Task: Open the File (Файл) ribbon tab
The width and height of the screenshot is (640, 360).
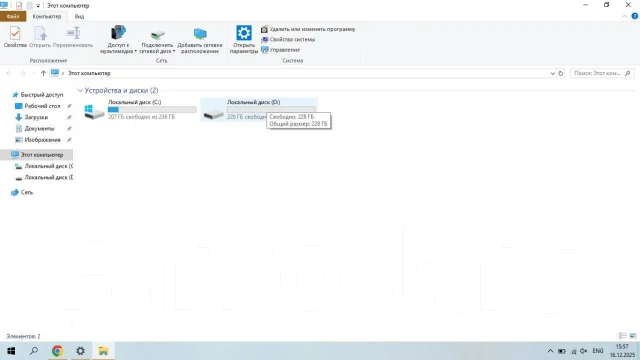Action: tap(13, 16)
